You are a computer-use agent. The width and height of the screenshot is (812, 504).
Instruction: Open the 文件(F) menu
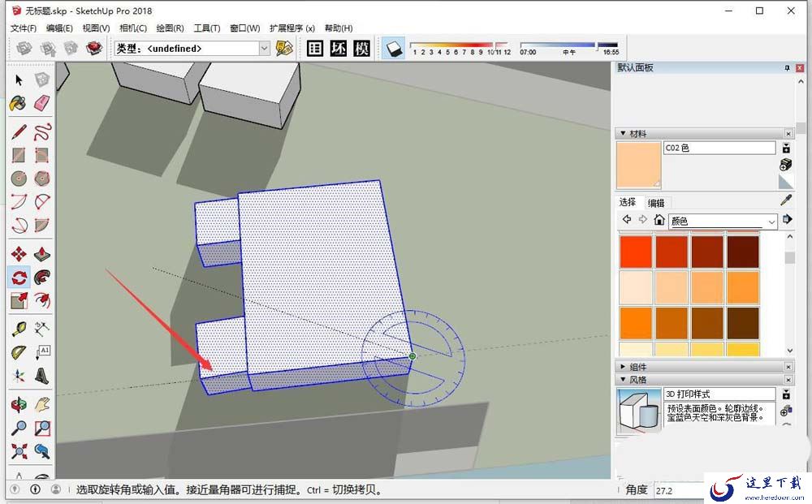(24, 28)
